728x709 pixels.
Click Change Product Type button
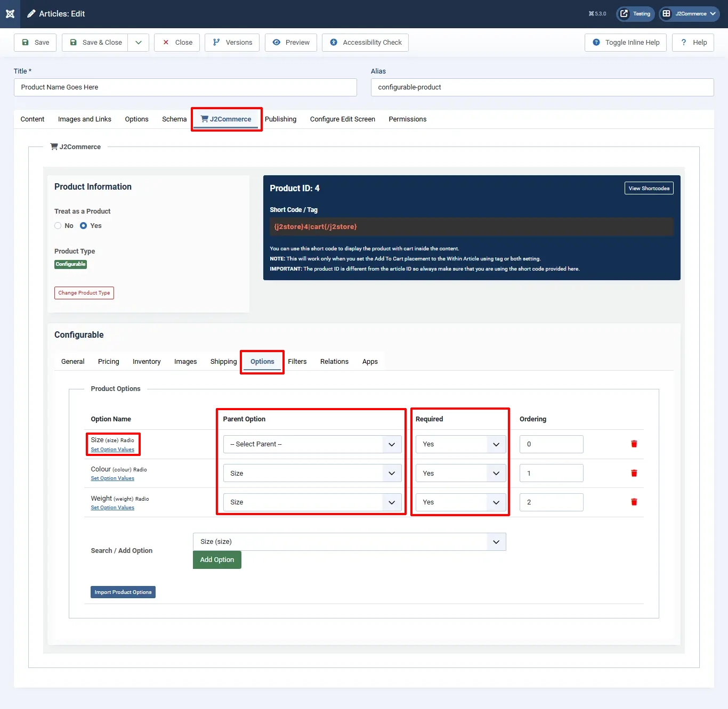pos(84,293)
